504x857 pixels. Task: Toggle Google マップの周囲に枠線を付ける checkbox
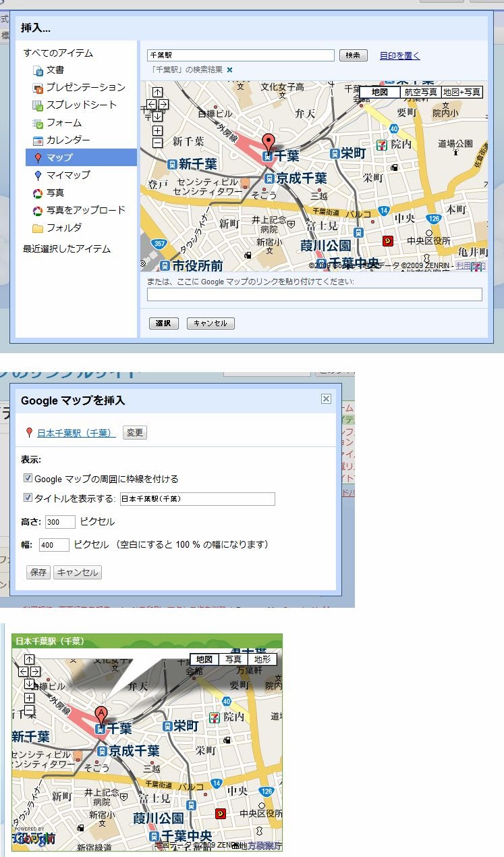(28, 478)
